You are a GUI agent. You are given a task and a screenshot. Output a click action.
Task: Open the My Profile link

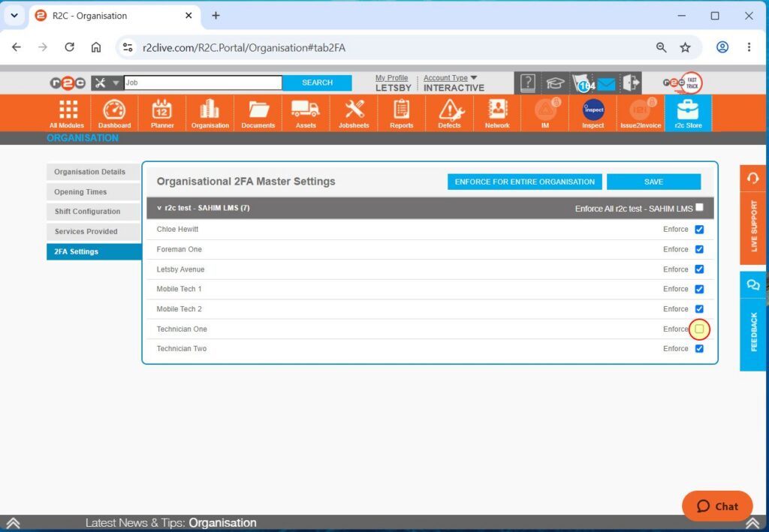(x=391, y=78)
